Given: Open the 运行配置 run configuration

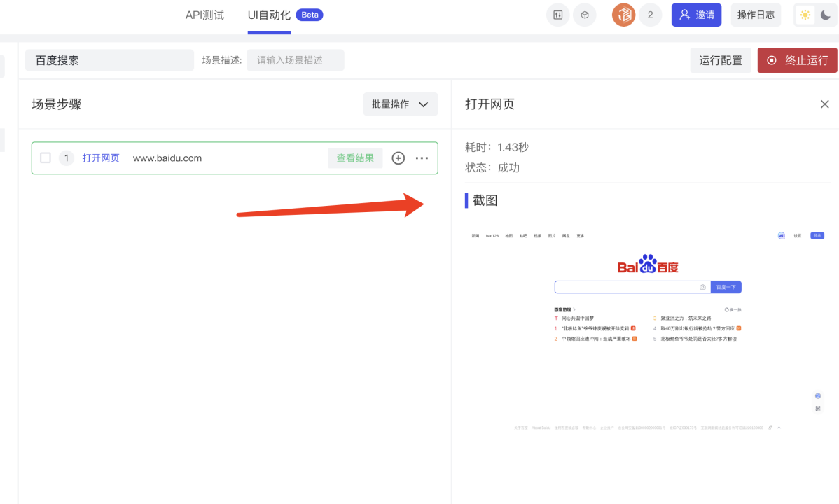Looking at the screenshot, I should (720, 60).
